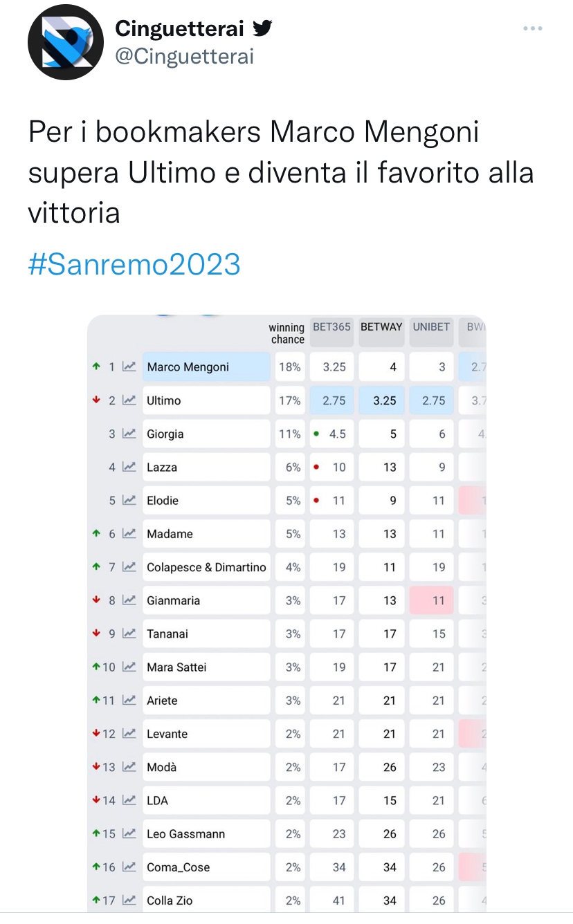
Task: Open the trend chart icon beside Levante
Action: (129, 734)
